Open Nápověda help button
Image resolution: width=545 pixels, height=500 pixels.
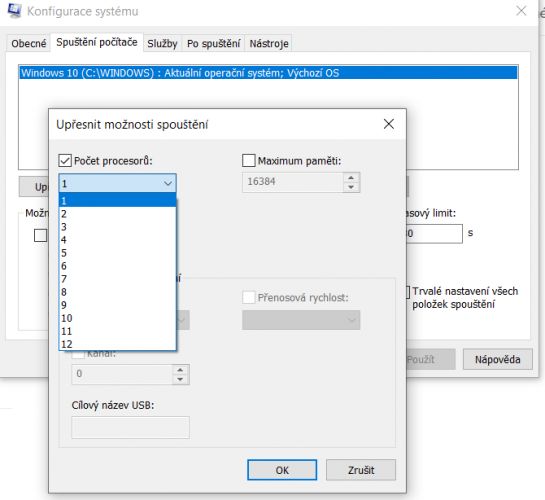[497, 359]
